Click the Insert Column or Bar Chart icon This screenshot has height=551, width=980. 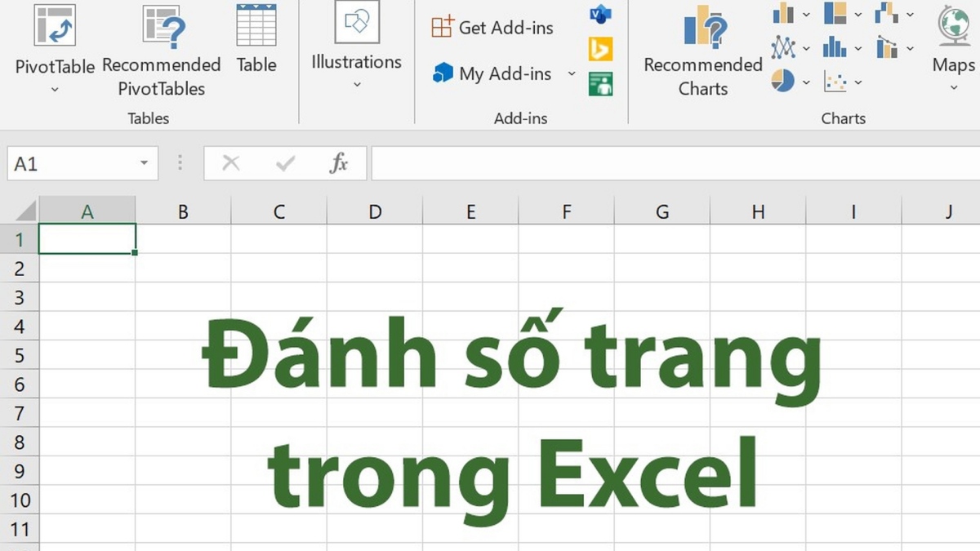coord(784,13)
